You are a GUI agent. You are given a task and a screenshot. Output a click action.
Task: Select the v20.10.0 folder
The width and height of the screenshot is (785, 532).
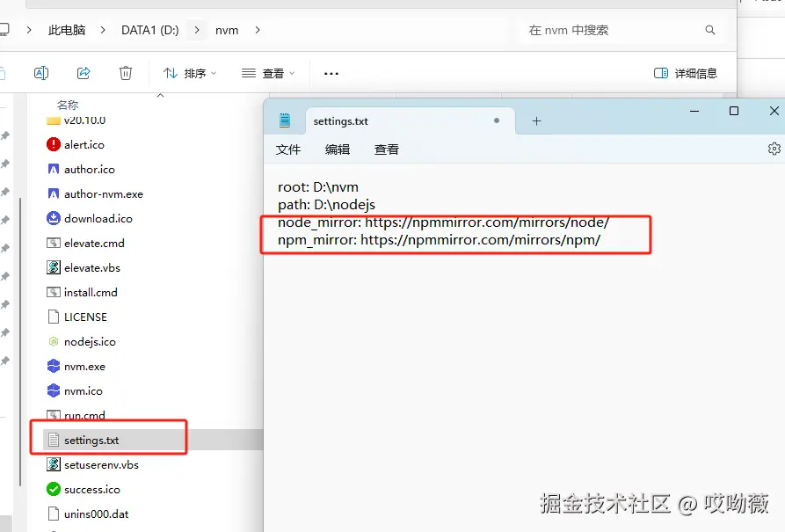click(76, 120)
